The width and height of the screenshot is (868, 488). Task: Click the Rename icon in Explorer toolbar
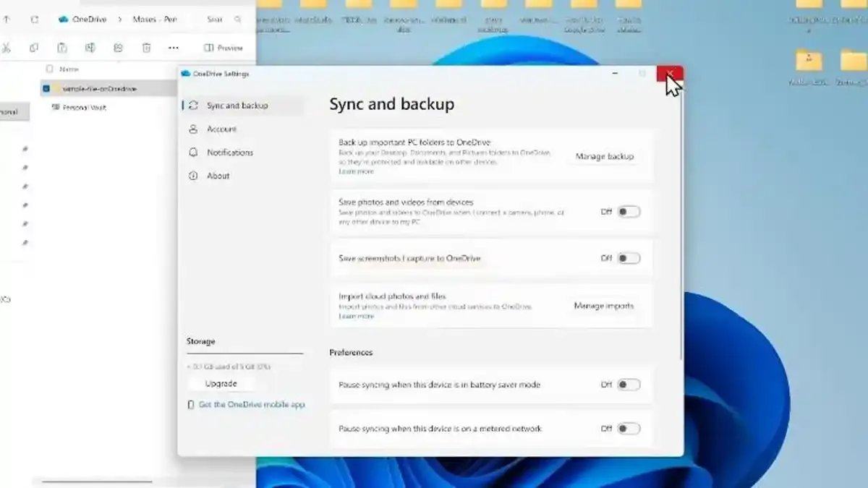tap(90, 48)
